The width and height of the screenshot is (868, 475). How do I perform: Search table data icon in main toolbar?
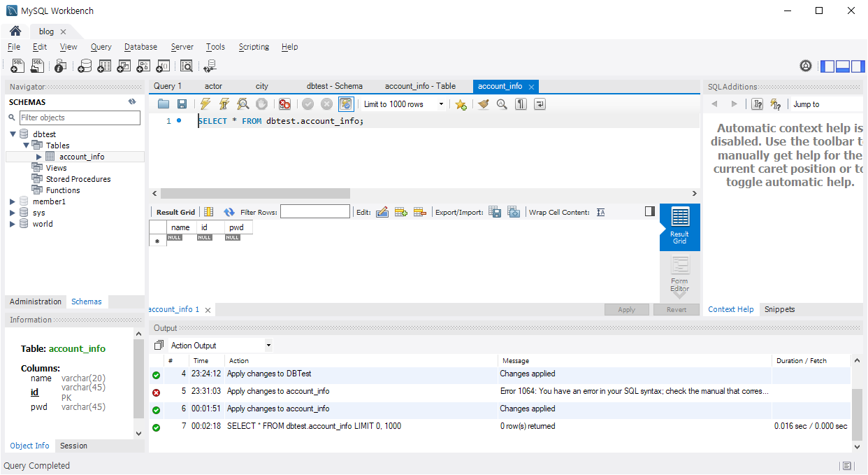click(187, 66)
